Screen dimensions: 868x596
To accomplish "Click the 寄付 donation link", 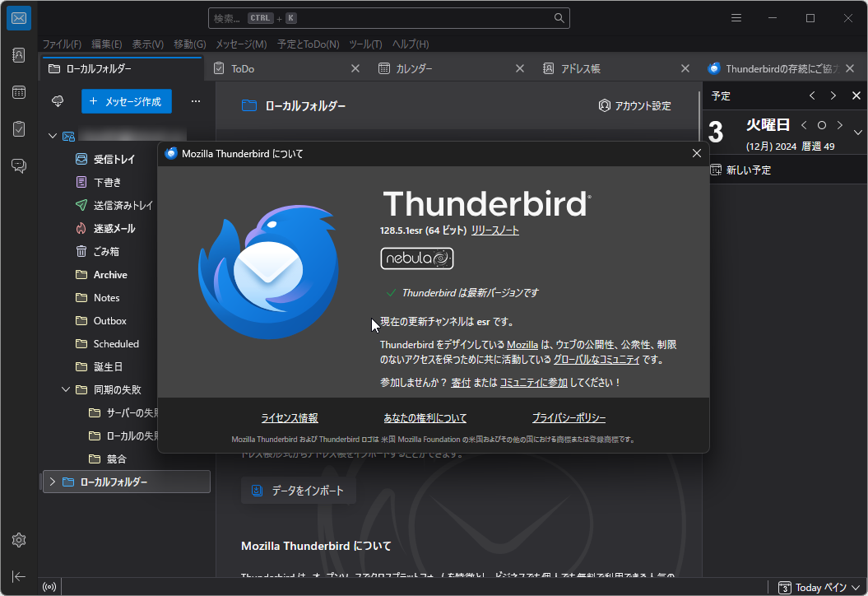I will coord(461,382).
